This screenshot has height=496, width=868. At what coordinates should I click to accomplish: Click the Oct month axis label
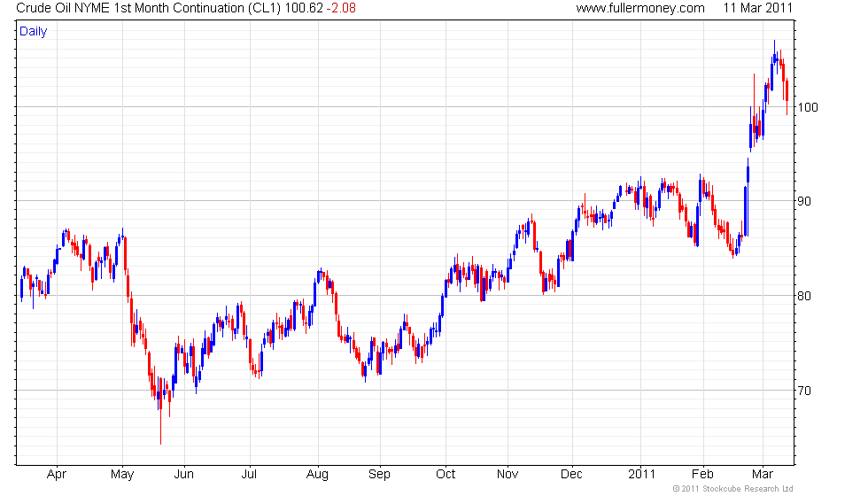pos(446,475)
